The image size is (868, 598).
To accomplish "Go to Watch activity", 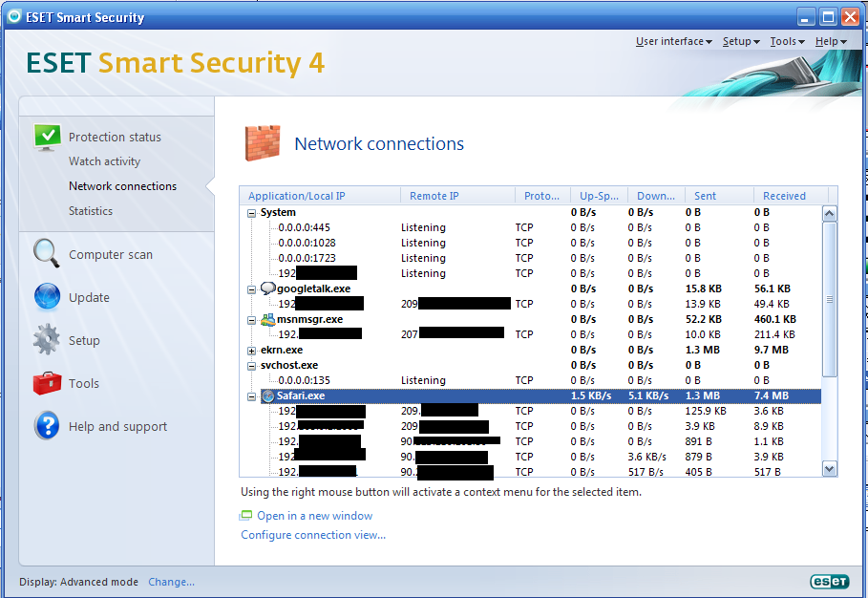I will pyautogui.click(x=105, y=161).
